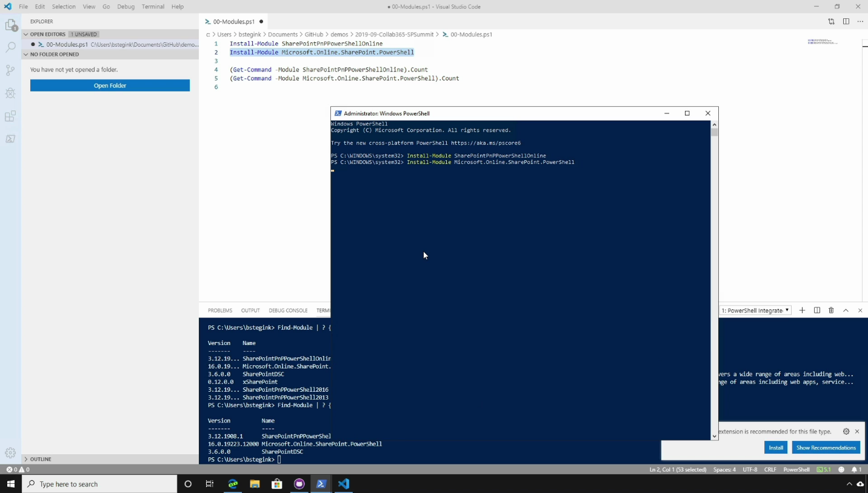Dismiss the extension recommendation notification

point(857,432)
